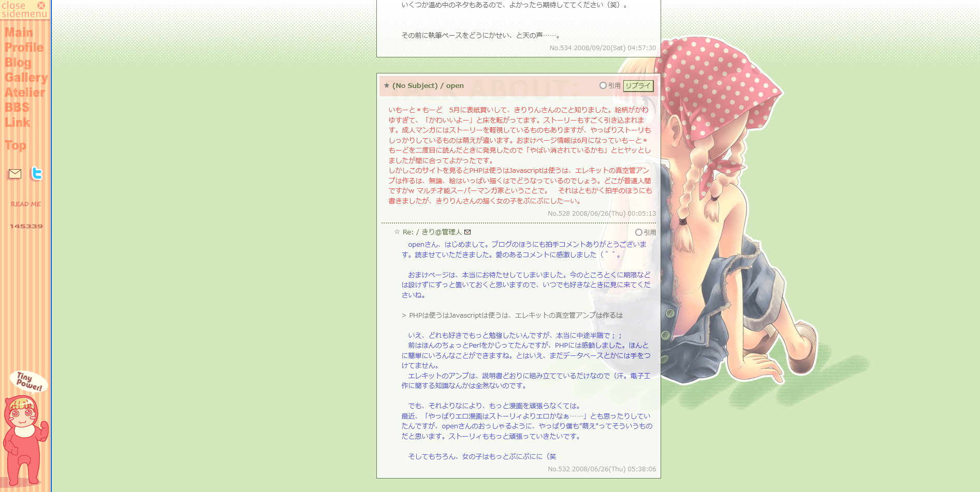Screen dimensions: 980x492
Task: Jump to Top via sidemenu
Action: click(15, 145)
